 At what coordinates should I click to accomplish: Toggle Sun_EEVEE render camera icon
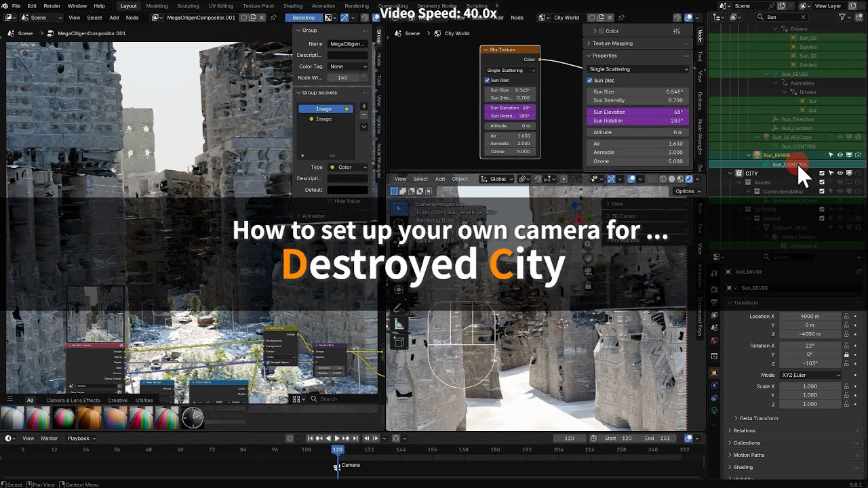(858, 155)
